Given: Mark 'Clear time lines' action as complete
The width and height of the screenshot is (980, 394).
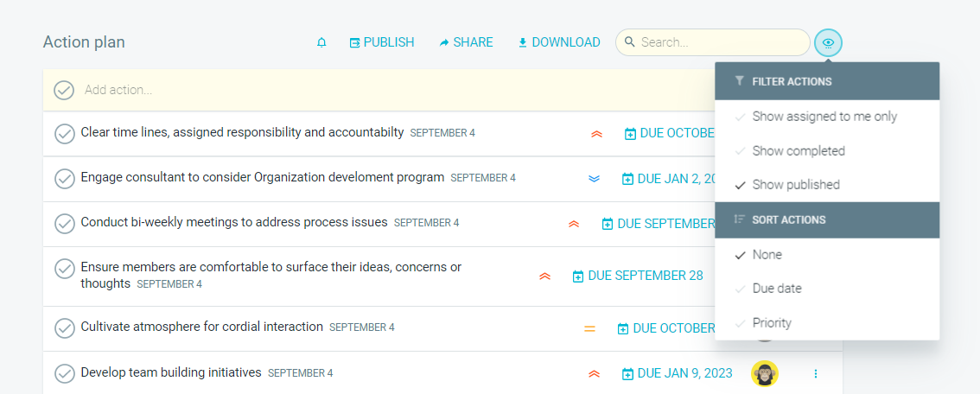Looking at the screenshot, I should coord(64,134).
